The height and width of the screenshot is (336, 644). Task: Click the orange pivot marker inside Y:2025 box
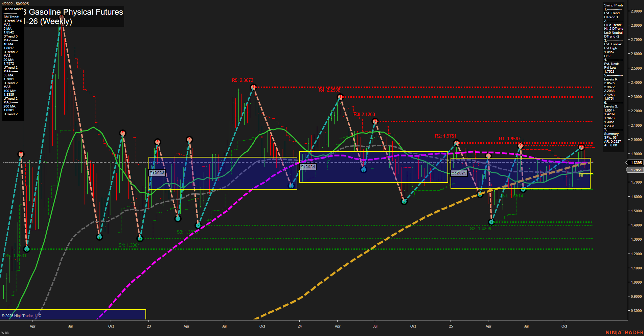tap(488, 156)
